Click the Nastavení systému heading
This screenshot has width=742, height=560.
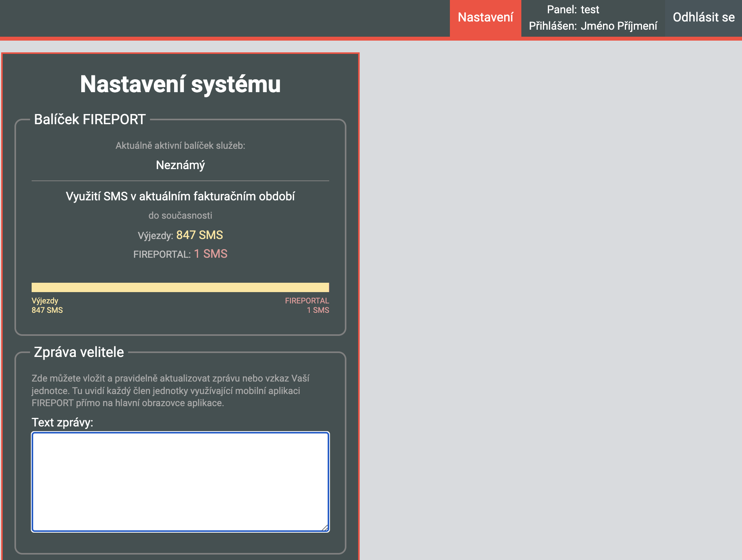(180, 84)
